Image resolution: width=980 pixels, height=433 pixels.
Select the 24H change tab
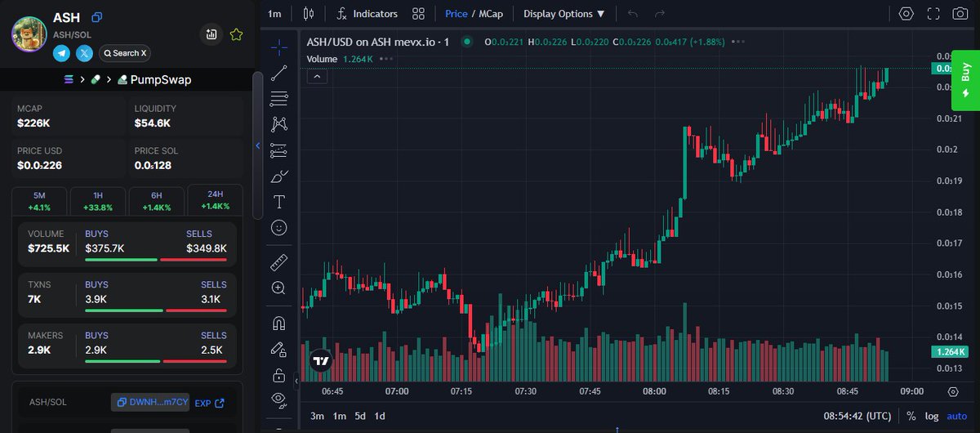click(215, 201)
